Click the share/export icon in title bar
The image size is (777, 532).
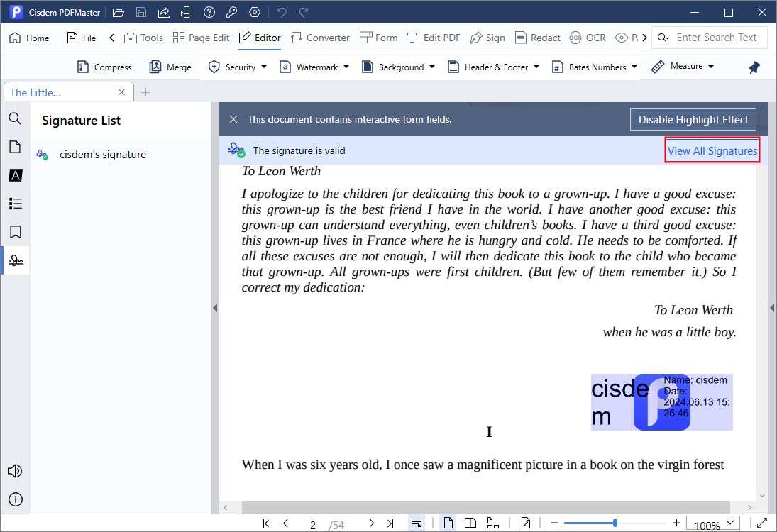pos(164,12)
